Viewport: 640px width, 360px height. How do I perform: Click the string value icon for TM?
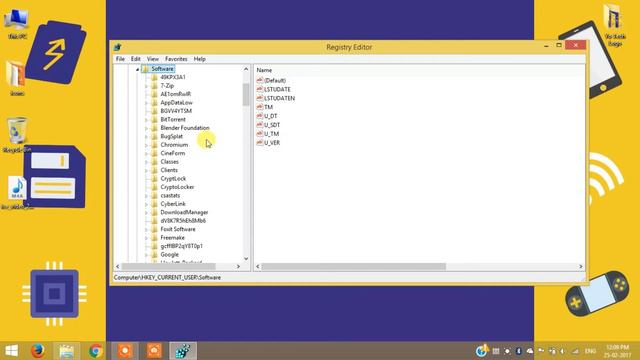260,107
